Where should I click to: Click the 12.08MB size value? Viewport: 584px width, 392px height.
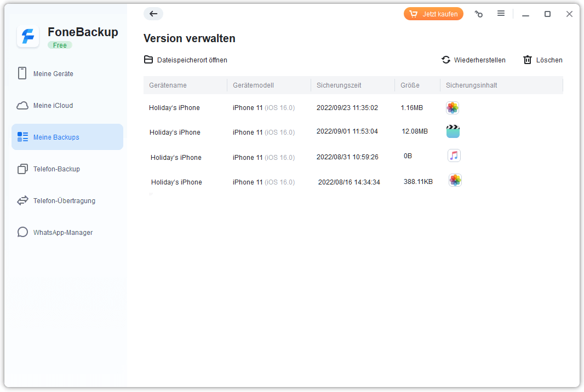tap(415, 131)
